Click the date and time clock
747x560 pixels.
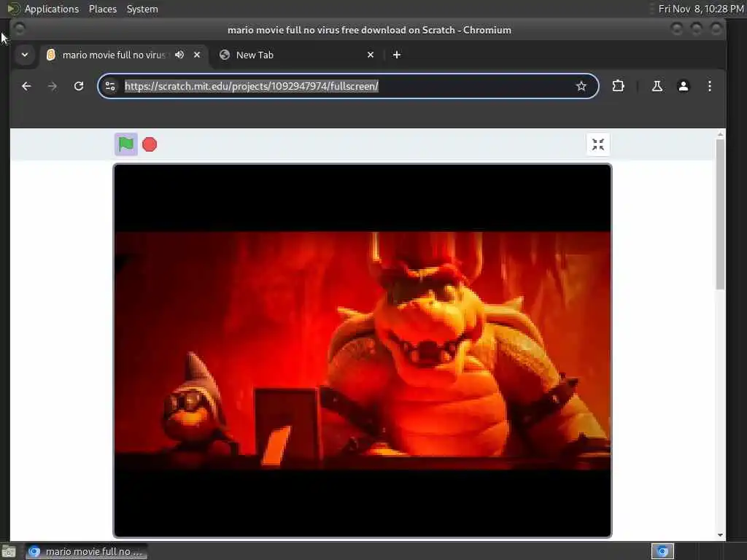click(701, 9)
